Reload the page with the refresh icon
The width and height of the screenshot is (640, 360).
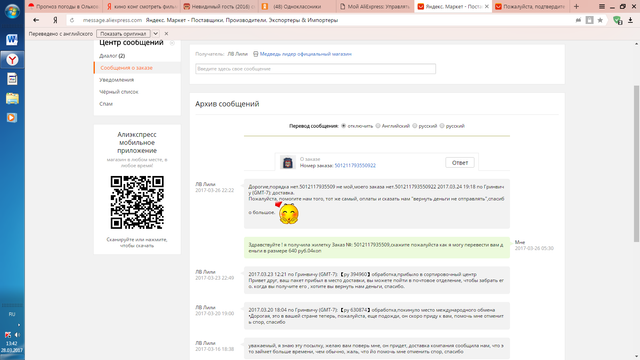[x=72, y=20]
